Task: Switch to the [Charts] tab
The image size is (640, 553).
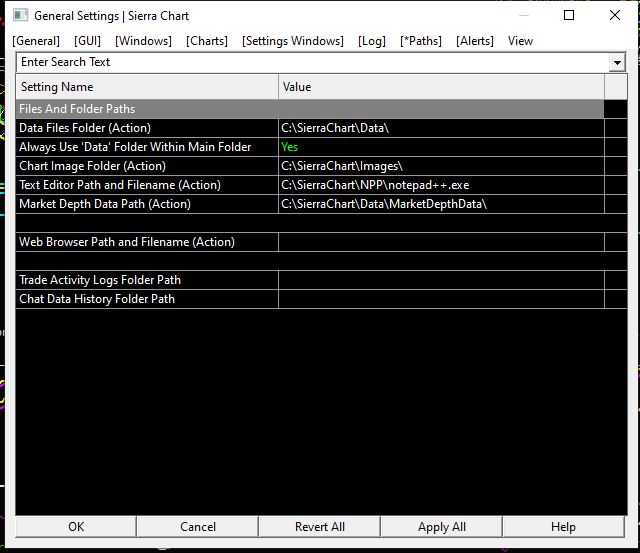Action: coord(207,41)
